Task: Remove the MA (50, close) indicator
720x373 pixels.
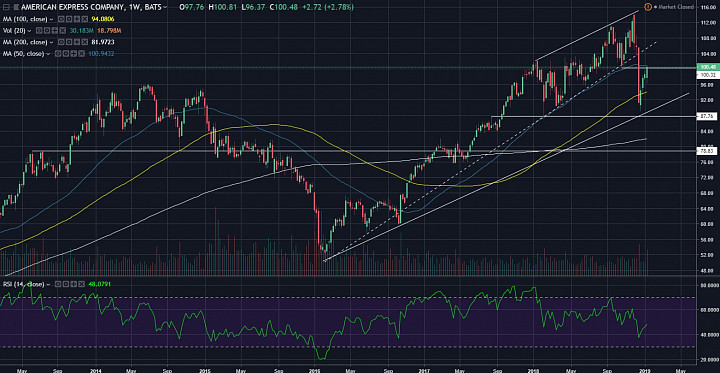Action: [x=81, y=54]
